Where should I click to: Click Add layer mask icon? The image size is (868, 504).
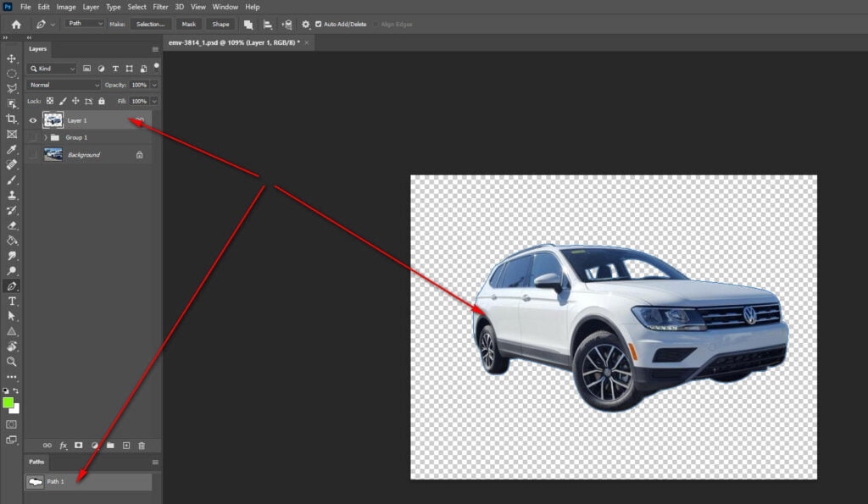79,446
